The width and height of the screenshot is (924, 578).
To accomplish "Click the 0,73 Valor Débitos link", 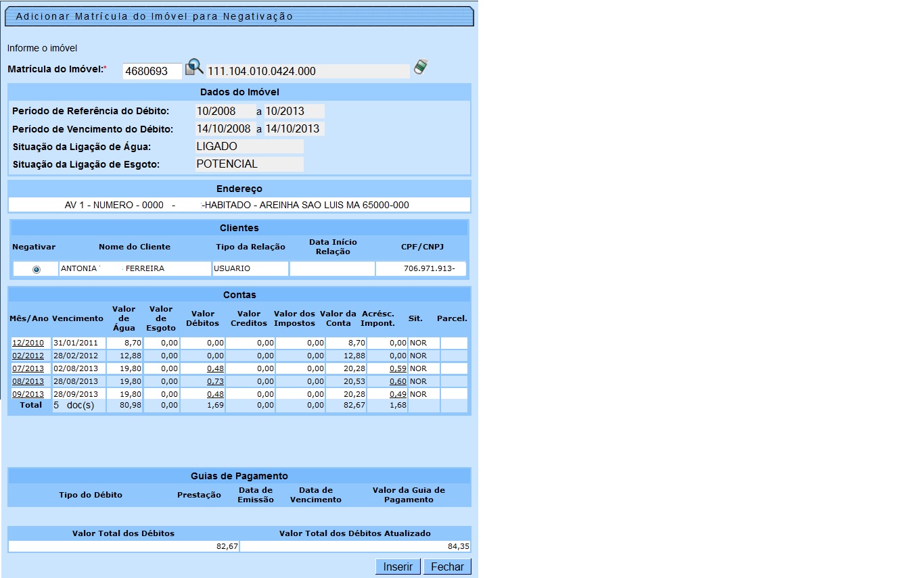I will [215, 382].
